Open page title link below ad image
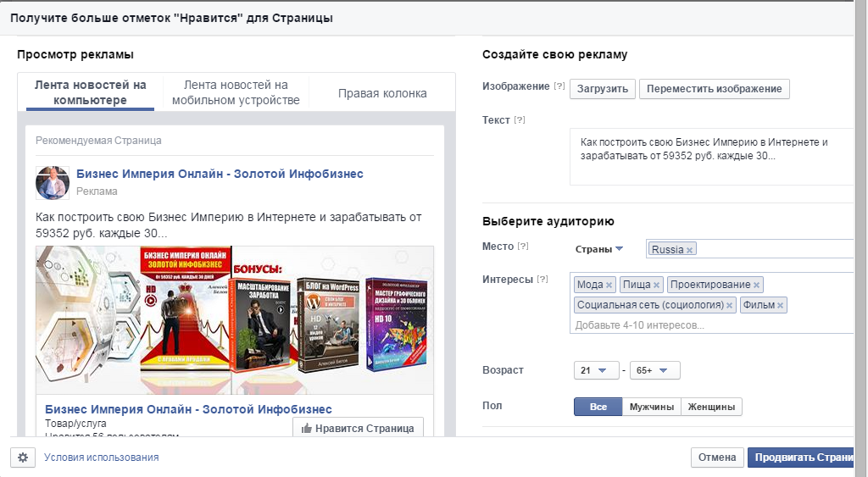Image resolution: width=868 pixels, height=477 pixels. click(188, 409)
